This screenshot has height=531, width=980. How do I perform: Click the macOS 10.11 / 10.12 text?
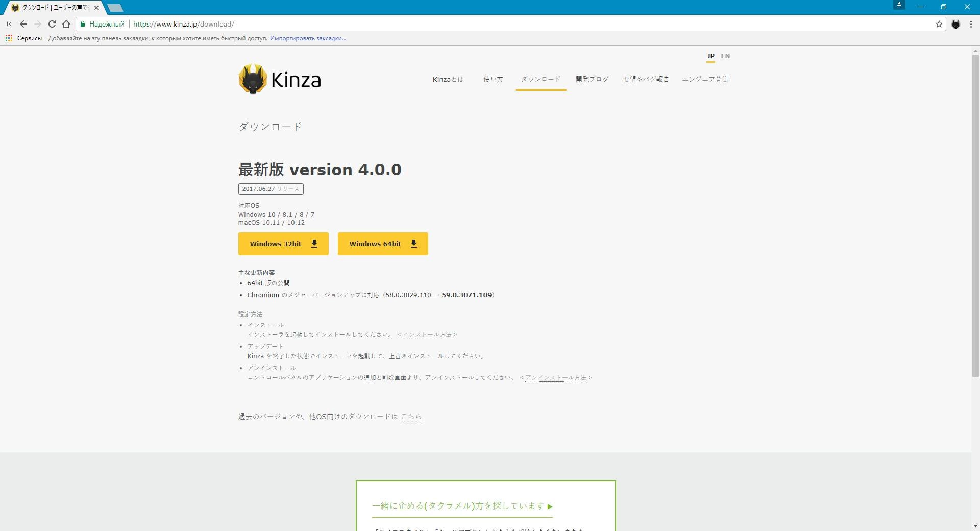pos(271,223)
